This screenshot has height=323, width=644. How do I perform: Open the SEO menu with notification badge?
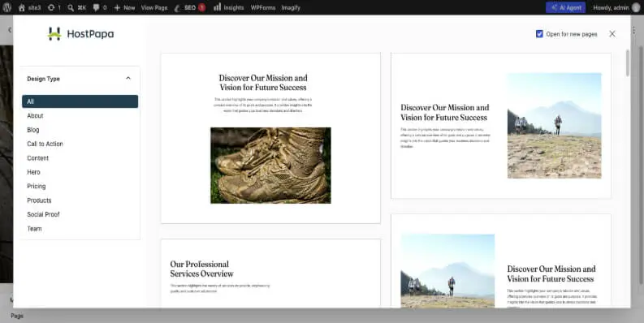(190, 7)
